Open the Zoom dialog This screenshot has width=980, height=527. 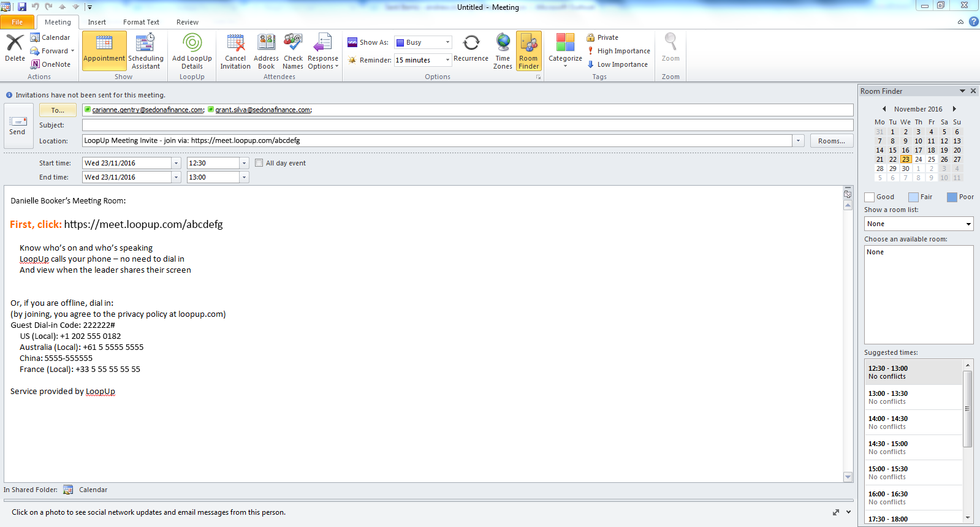pyautogui.click(x=670, y=48)
